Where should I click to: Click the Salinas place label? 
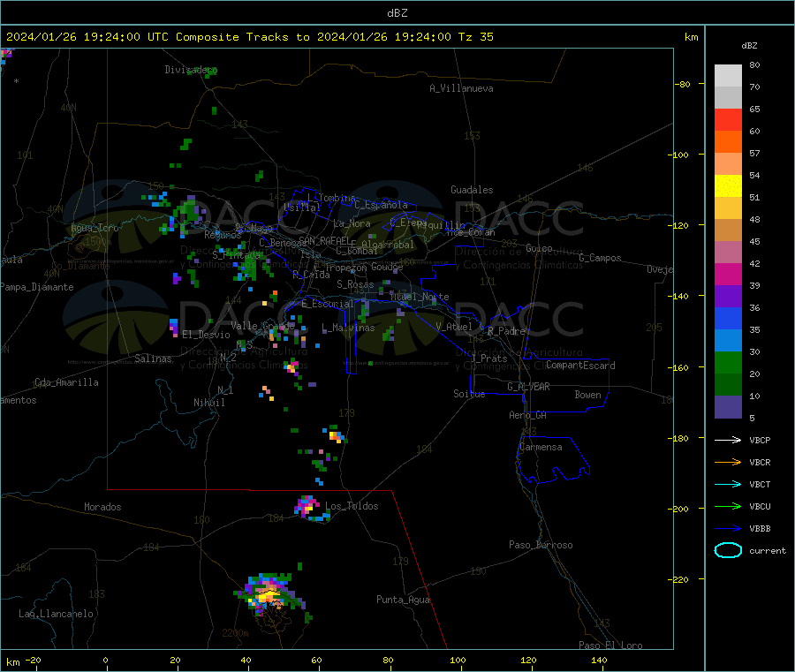(153, 359)
